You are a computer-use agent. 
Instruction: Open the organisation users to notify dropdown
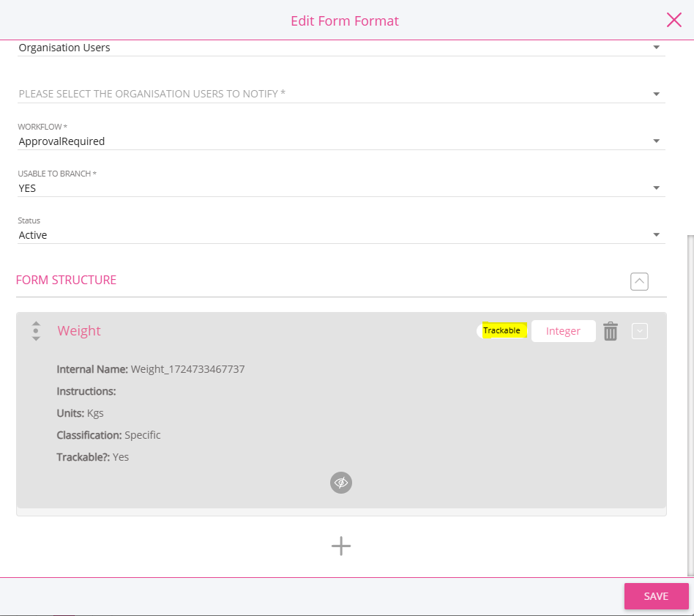[x=341, y=94]
